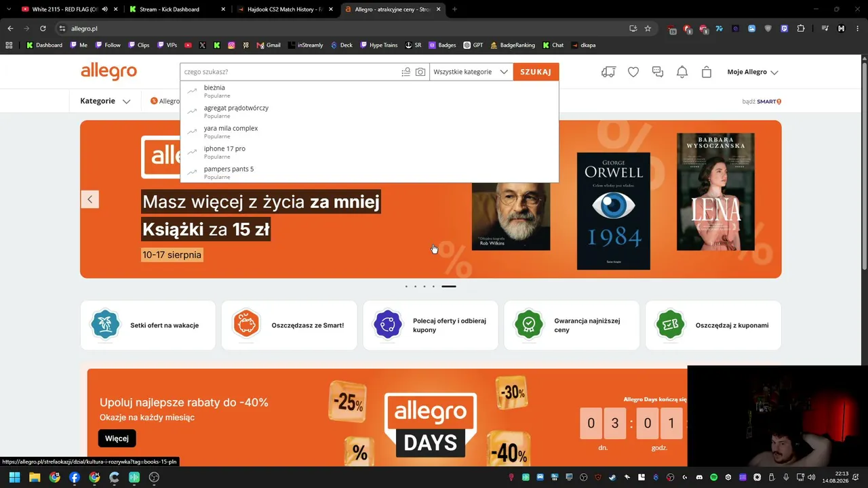868x488 pixels.
Task: Switch to the Stream - Kick Dashboard tab
Action: 176,9
